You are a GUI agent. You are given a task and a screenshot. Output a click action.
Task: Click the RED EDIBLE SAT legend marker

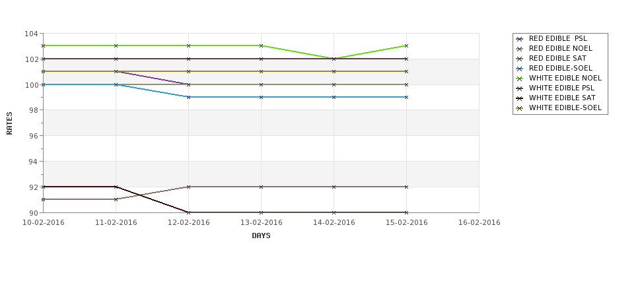(520, 59)
